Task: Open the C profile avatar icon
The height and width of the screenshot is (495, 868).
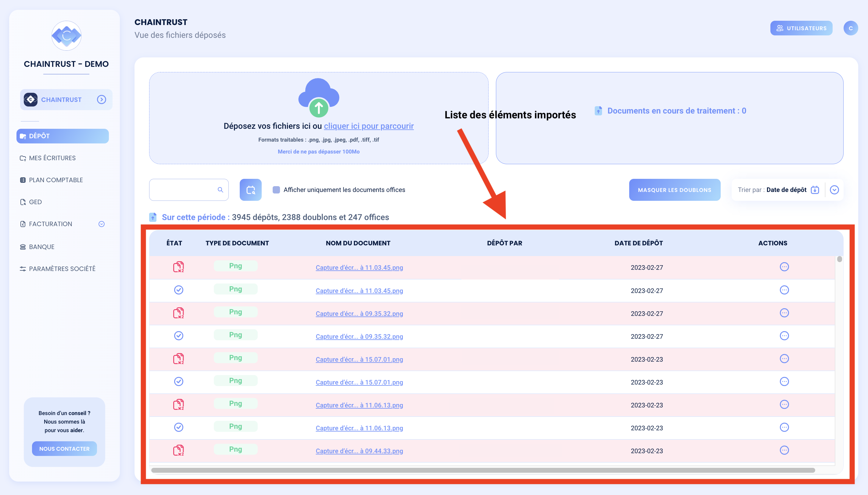Action: pyautogui.click(x=851, y=28)
